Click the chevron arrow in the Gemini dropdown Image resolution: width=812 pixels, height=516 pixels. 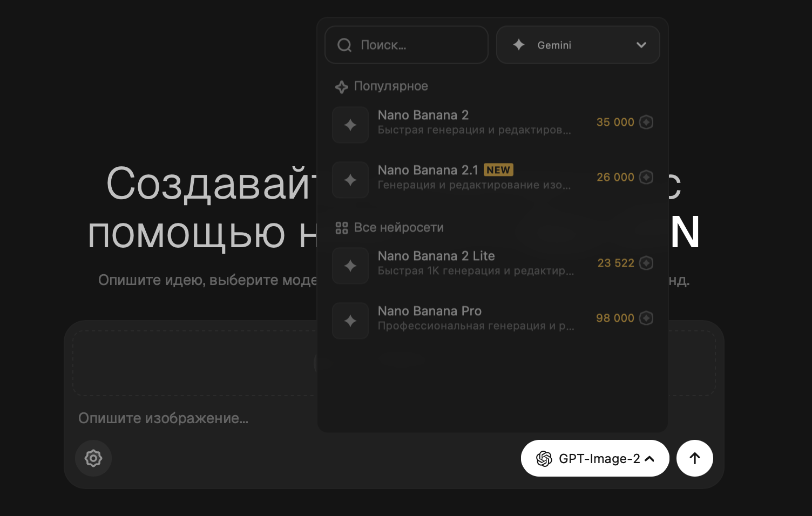click(641, 45)
